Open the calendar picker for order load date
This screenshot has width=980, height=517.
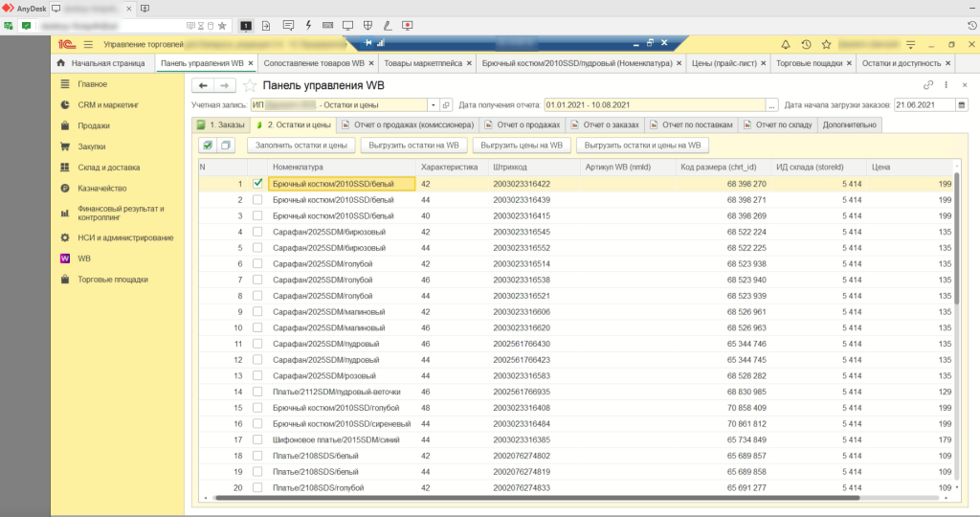pyautogui.click(x=961, y=105)
